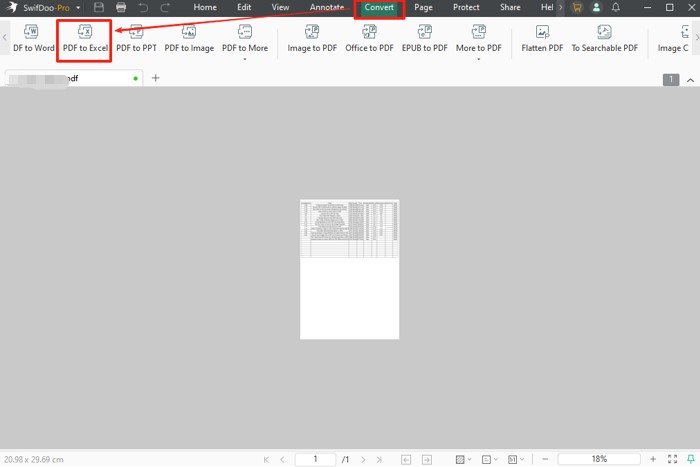Open the Share tab
Image resolution: width=700 pixels, height=467 pixels.
[510, 7]
